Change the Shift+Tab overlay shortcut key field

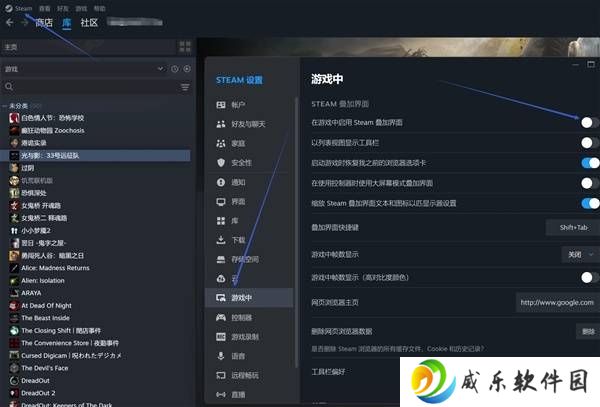(x=573, y=228)
